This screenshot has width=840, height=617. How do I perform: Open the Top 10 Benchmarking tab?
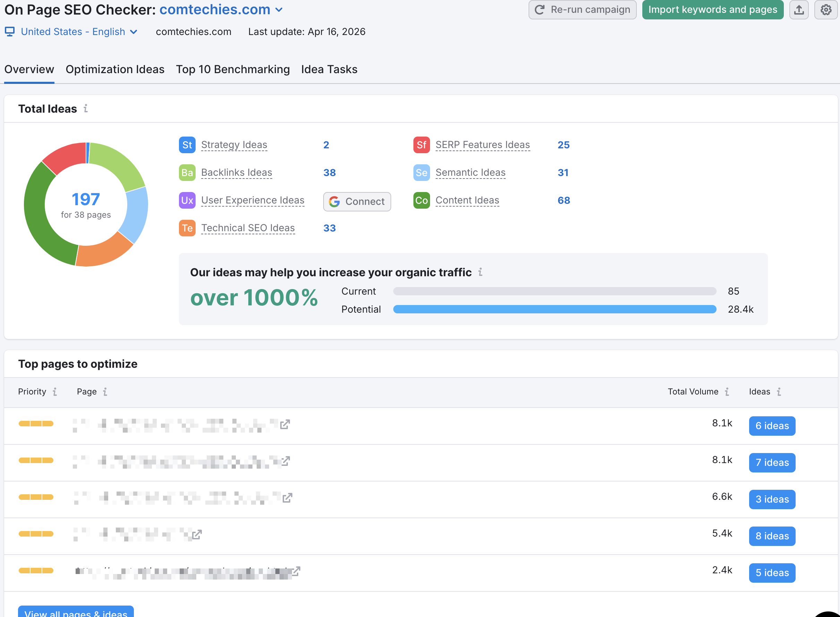(233, 69)
